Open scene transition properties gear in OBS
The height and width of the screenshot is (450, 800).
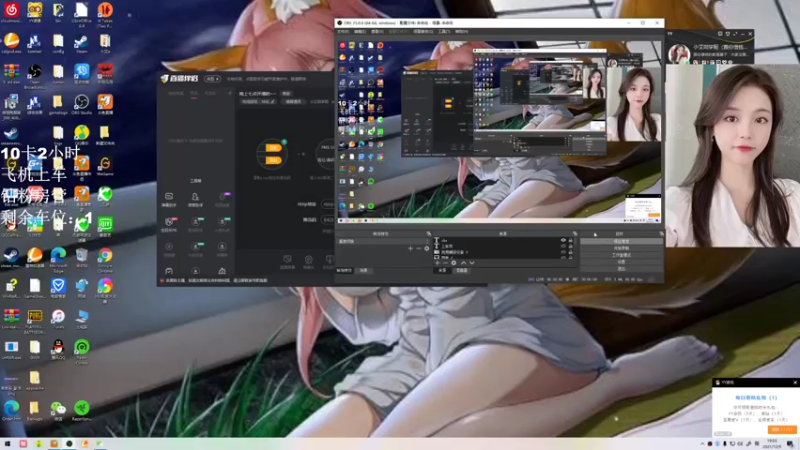point(427,248)
